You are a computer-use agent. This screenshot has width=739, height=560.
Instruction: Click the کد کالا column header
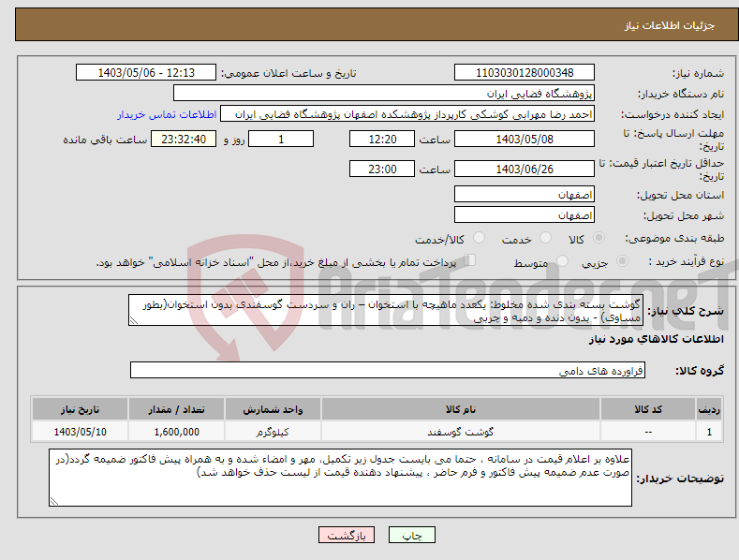point(648,409)
